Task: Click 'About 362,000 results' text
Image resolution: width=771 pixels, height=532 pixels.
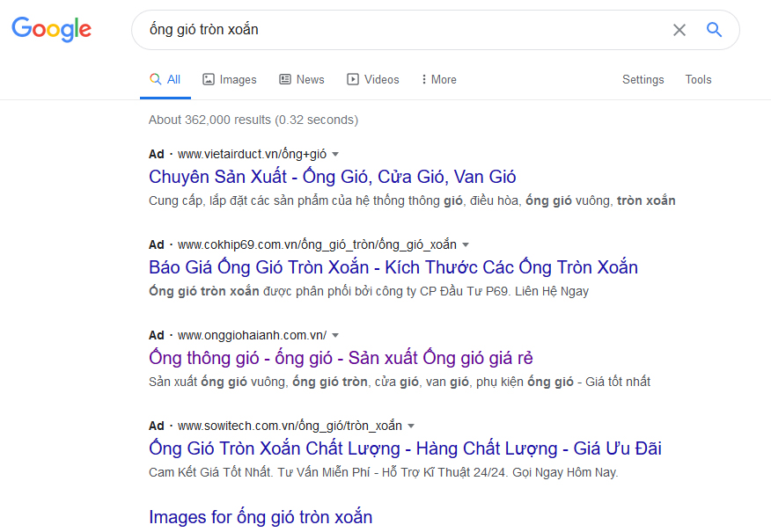Action: (253, 120)
